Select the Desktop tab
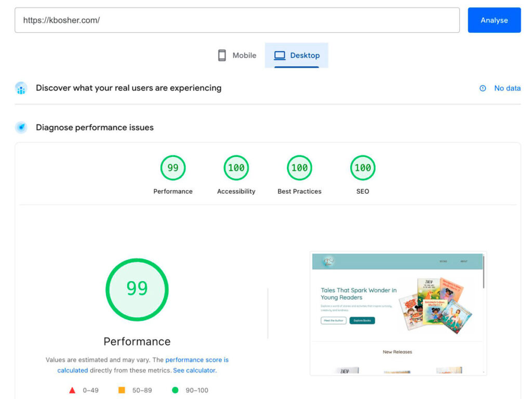Screen dimensions: 532x399 click(297, 56)
